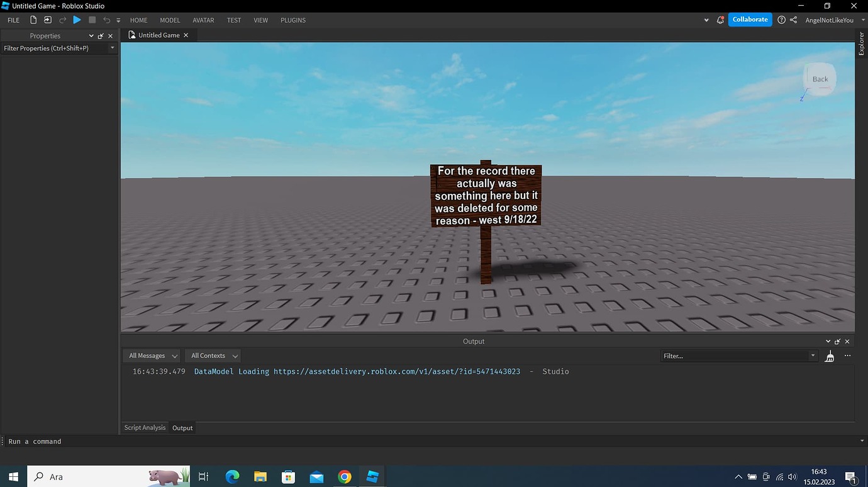The width and height of the screenshot is (868, 487).
Task: Click the Share icon
Action: click(793, 20)
